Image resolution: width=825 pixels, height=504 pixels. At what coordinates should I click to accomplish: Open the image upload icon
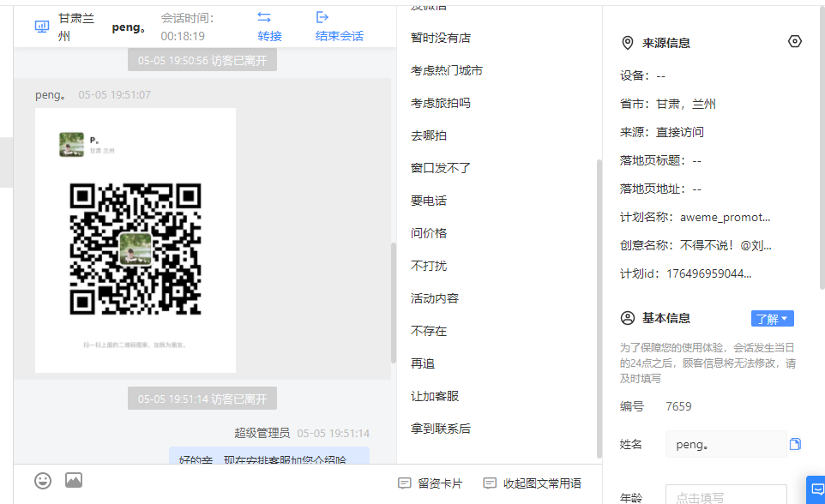coord(74,480)
